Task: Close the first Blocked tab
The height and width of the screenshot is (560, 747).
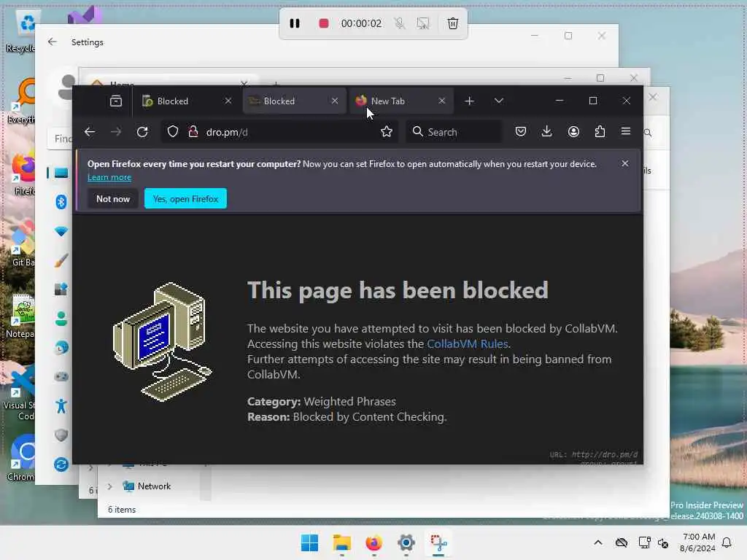Action: (228, 101)
